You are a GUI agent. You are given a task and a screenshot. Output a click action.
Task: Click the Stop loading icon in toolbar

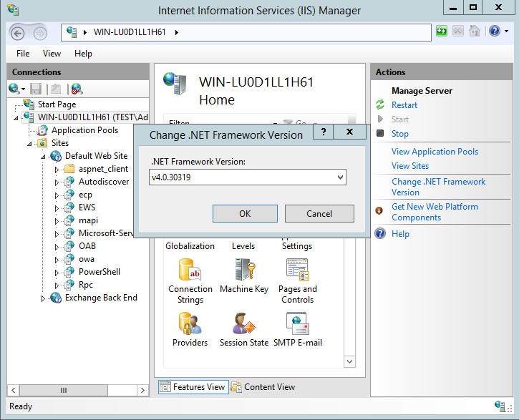pyautogui.click(x=458, y=31)
